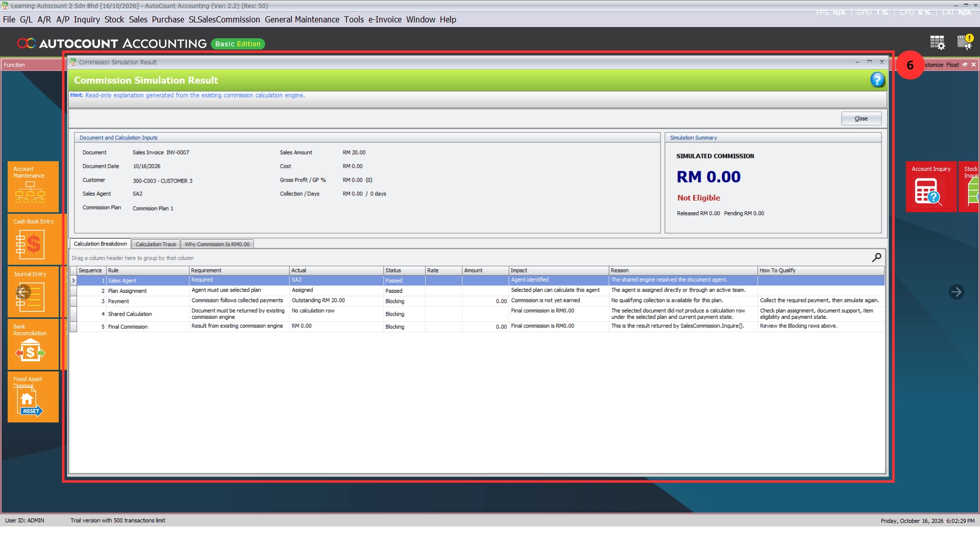Sort by the Sequence column header
Screen dimensions: 980x551
tap(91, 270)
